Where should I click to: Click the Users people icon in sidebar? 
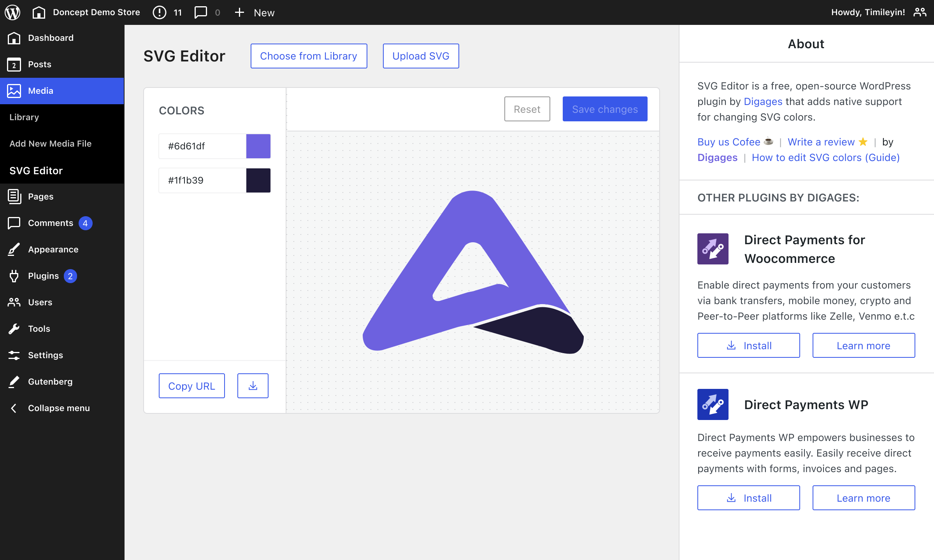coord(14,303)
